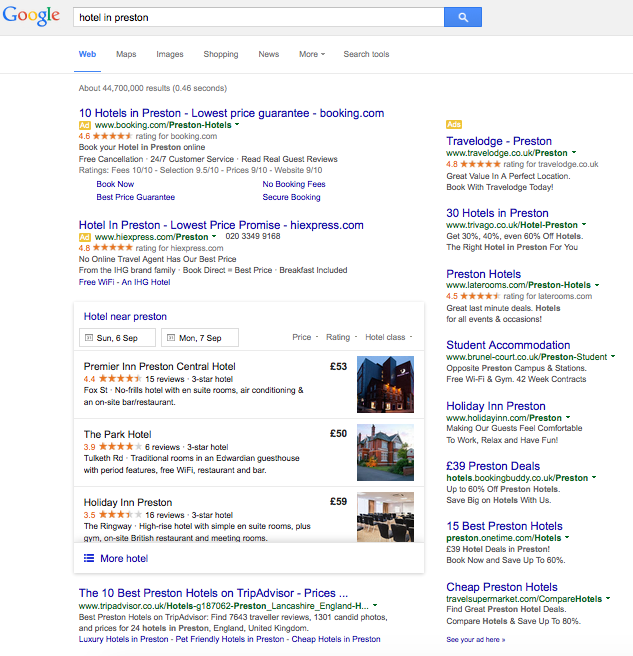Open the Hotel near preston heading
This screenshot has height=656, width=633.
click(125, 316)
